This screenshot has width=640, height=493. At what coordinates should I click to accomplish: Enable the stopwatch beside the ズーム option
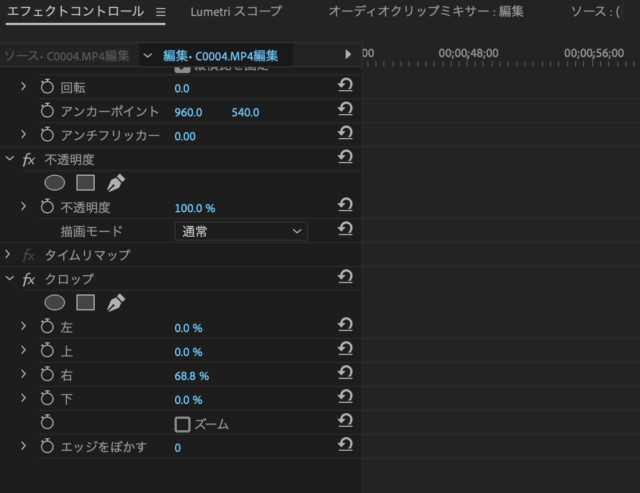click(47, 422)
